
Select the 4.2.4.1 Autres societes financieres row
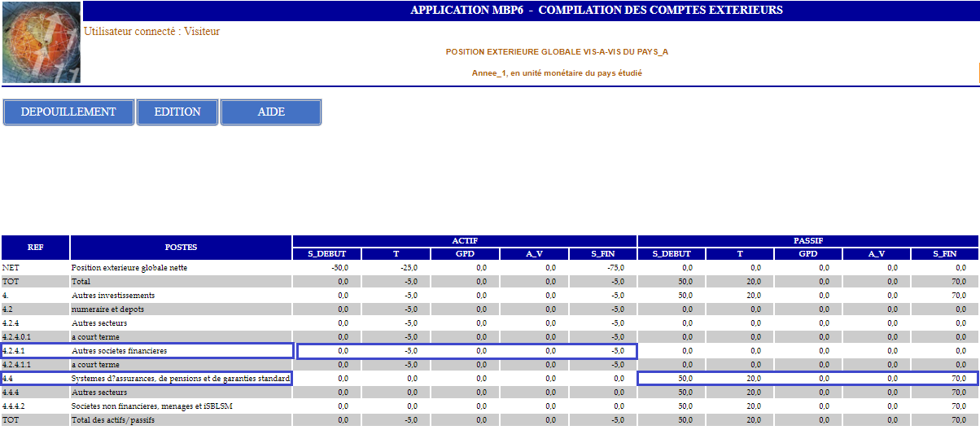pyautogui.click(x=147, y=351)
